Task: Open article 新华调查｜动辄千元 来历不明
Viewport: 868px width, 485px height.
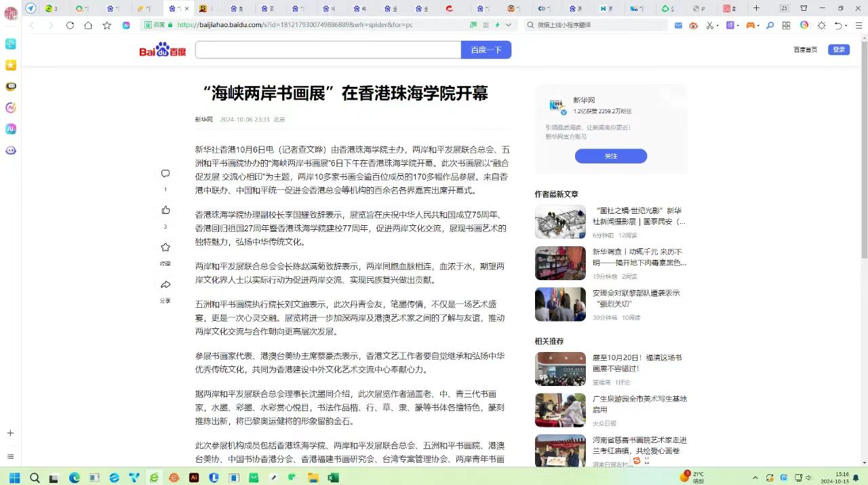Action: (x=639, y=256)
